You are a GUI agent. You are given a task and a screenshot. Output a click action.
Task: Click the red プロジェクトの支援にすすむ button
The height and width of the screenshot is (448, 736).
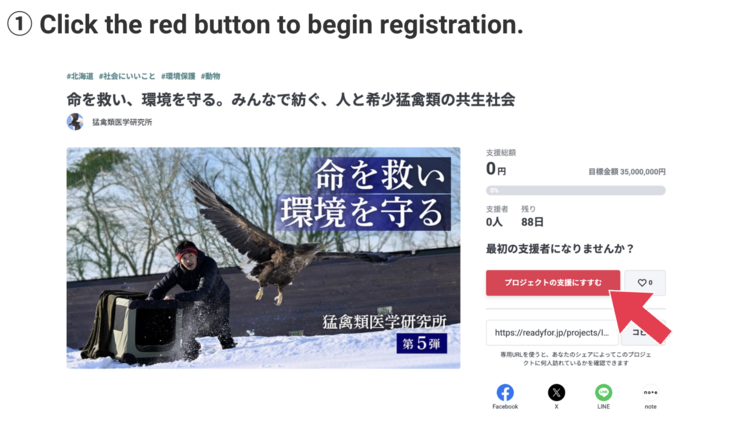tap(553, 283)
